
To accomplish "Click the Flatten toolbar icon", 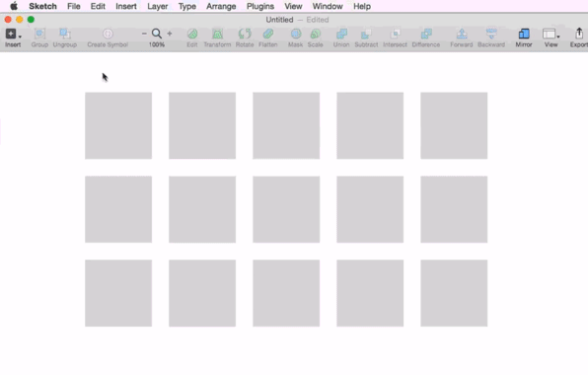I will [268, 34].
